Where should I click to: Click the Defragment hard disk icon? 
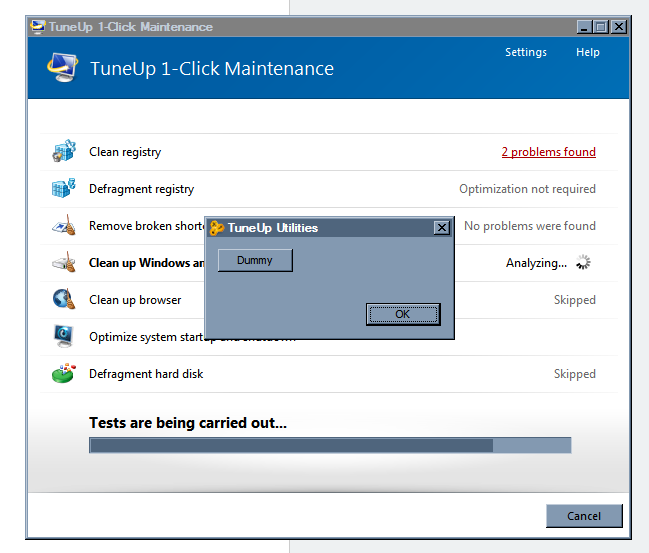coord(63,373)
